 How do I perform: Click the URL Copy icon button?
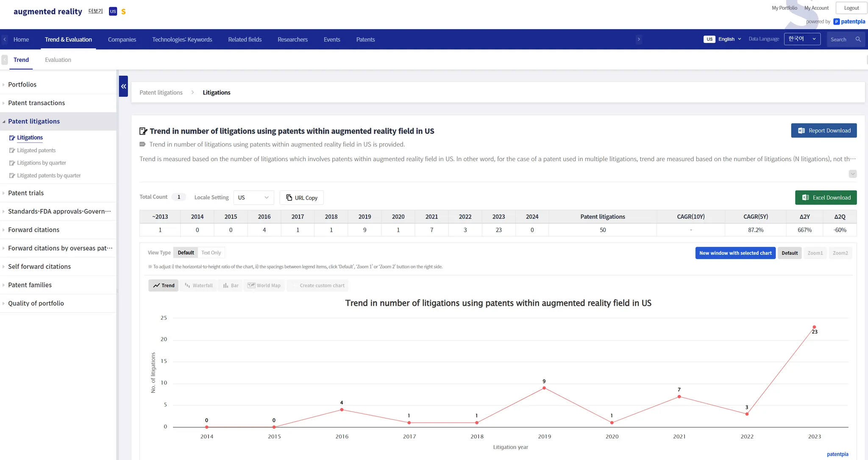click(301, 198)
